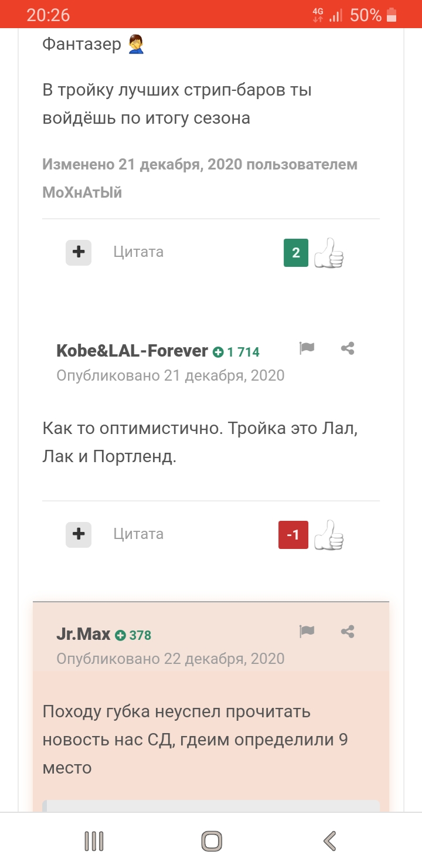Tap the plus multi-quote button under MoXнAтЫй's post
The height and width of the screenshot is (868, 422).
click(79, 252)
